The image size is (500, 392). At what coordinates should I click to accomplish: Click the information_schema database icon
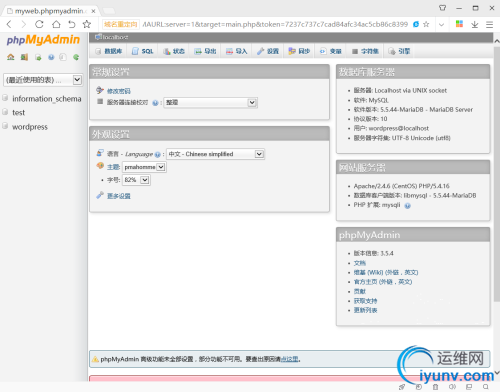[x=5, y=98]
